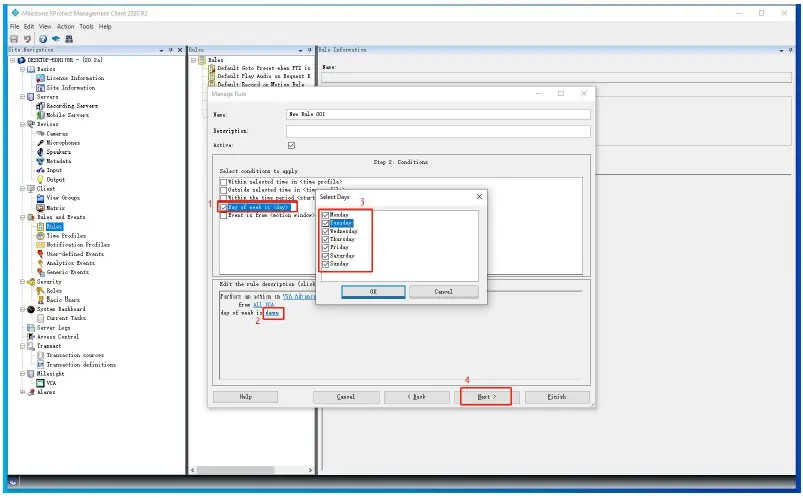Click the Matrix icon under Client
The image size is (803, 498).
click(x=40, y=208)
